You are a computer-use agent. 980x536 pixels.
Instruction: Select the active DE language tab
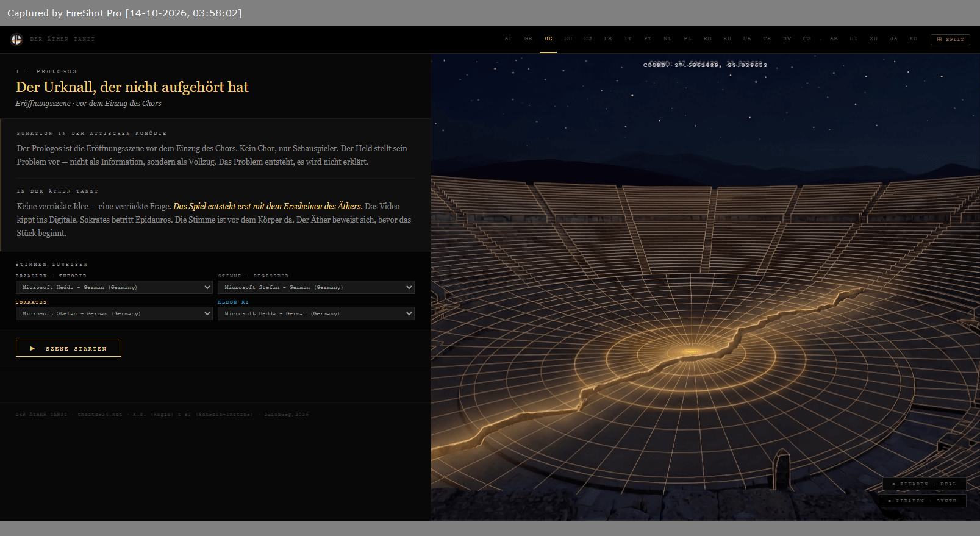point(548,38)
